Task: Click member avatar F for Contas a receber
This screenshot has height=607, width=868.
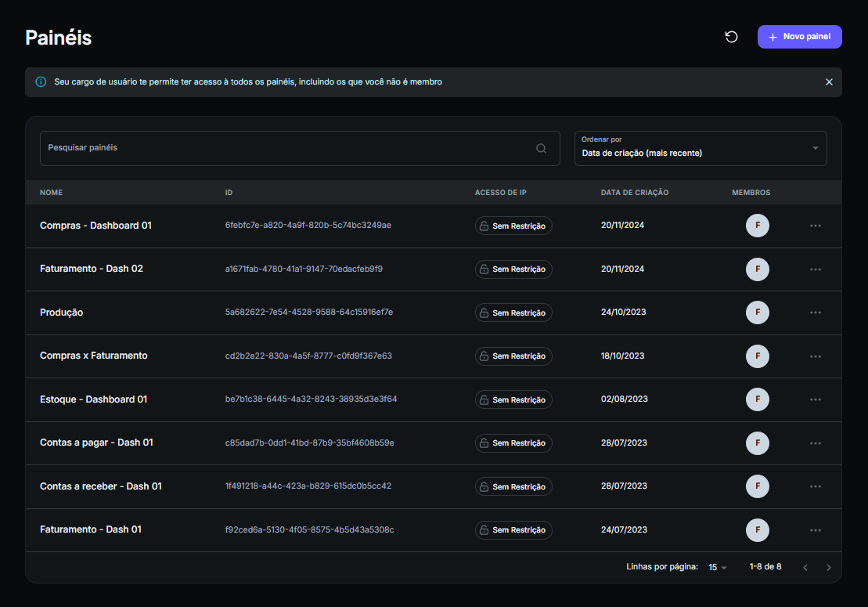Action: [x=758, y=486]
